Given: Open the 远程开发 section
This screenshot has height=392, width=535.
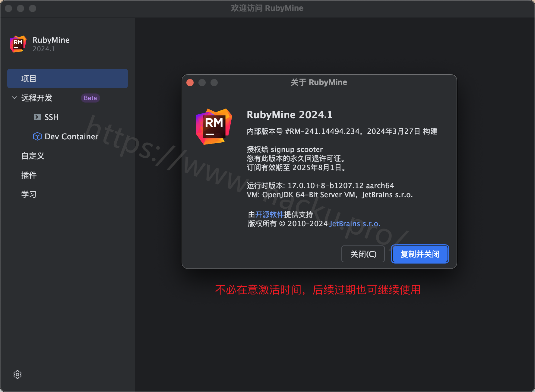Looking at the screenshot, I should [37, 98].
